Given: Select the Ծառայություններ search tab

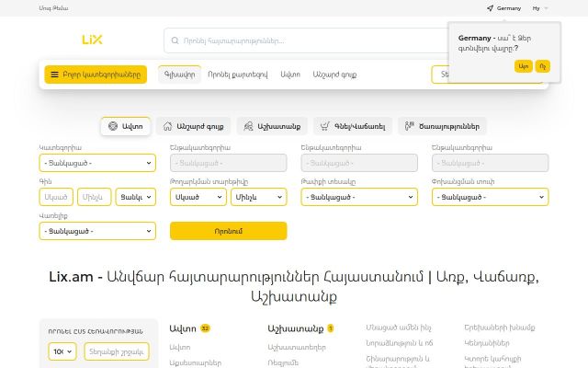Looking at the screenshot, I should pos(442,126).
